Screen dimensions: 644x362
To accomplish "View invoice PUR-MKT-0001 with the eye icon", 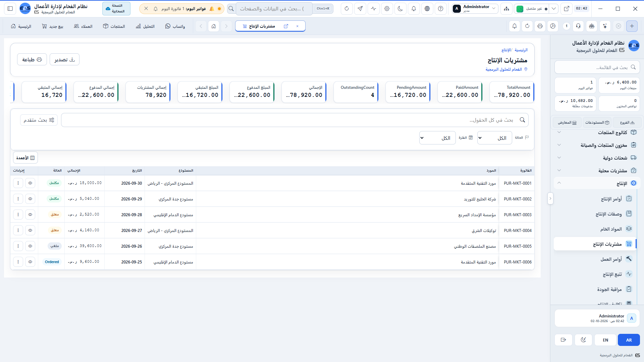I will (x=30, y=183).
